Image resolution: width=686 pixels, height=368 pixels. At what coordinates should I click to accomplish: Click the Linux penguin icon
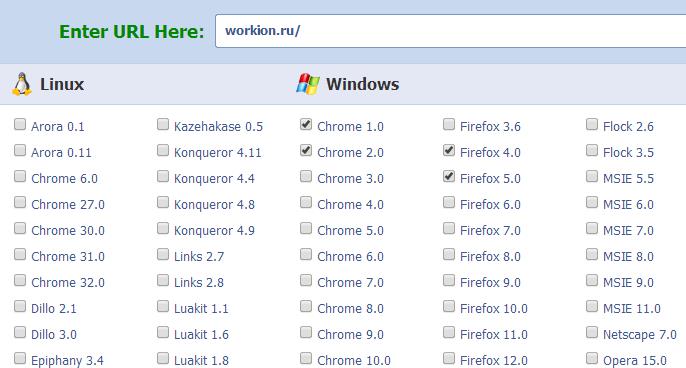coord(21,84)
